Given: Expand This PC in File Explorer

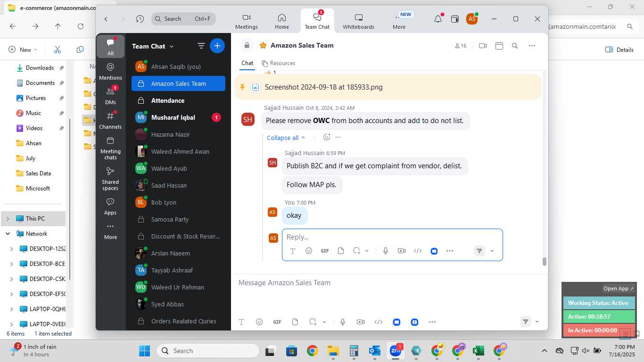Looking at the screenshot, I should tap(8, 218).
